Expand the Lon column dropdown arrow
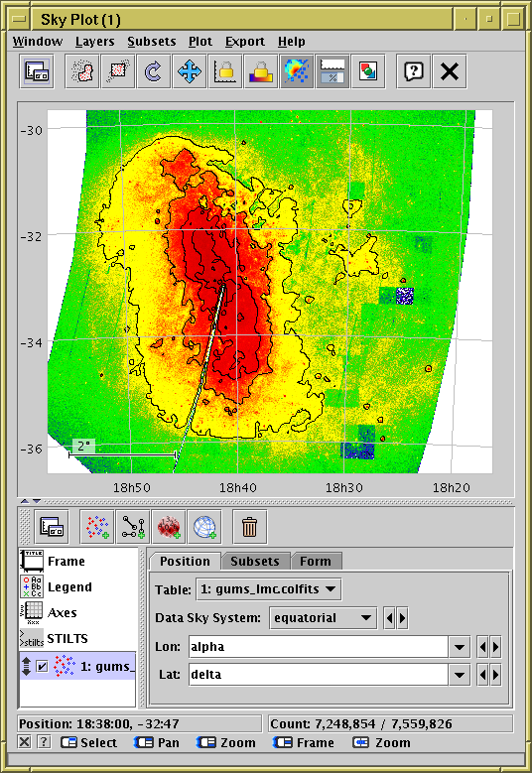 (x=459, y=647)
